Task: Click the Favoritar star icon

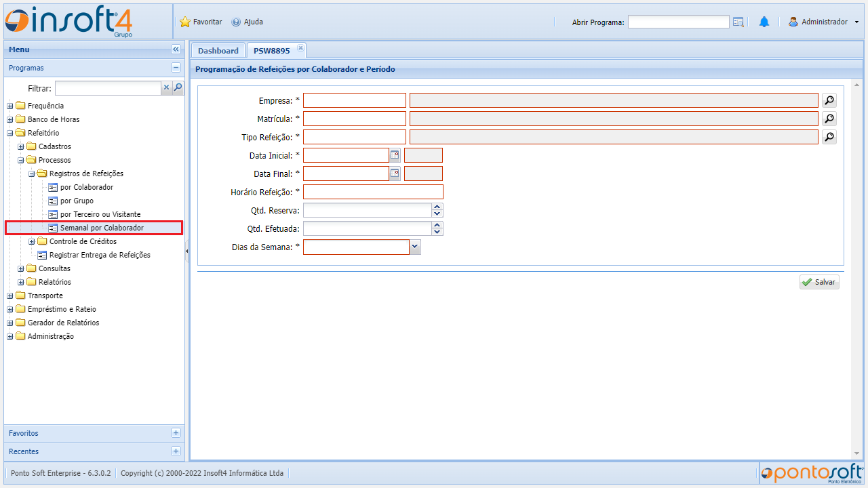Action: [x=185, y=22]
